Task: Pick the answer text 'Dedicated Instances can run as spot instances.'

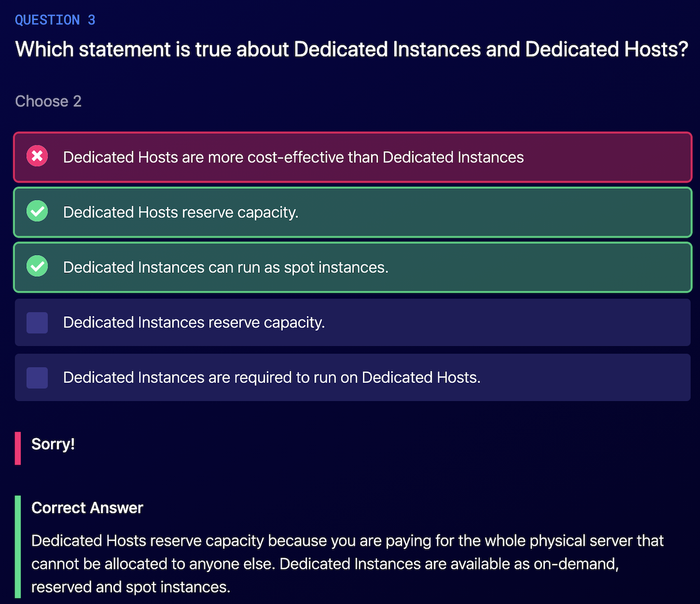Action: pos(225,267)
